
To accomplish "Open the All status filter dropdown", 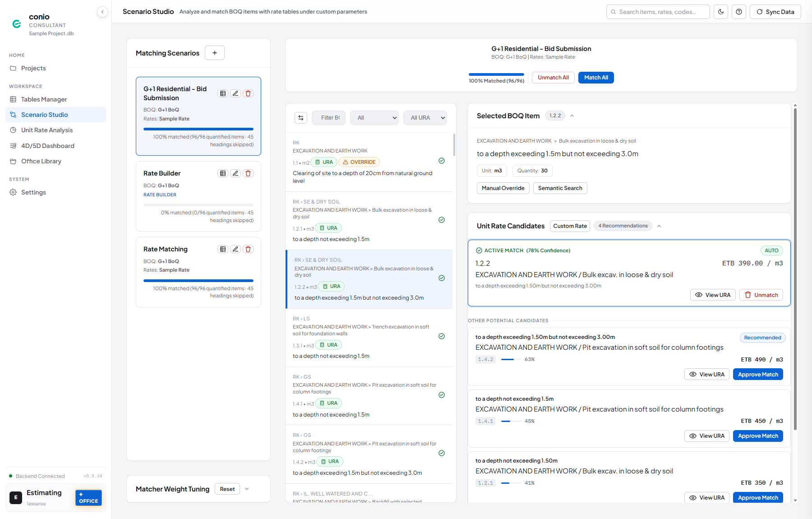I will (374, 118).
